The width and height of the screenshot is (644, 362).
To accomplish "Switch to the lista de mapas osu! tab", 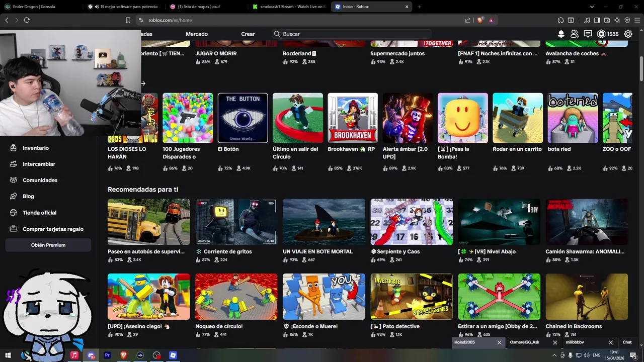I will tap(205, 7).
